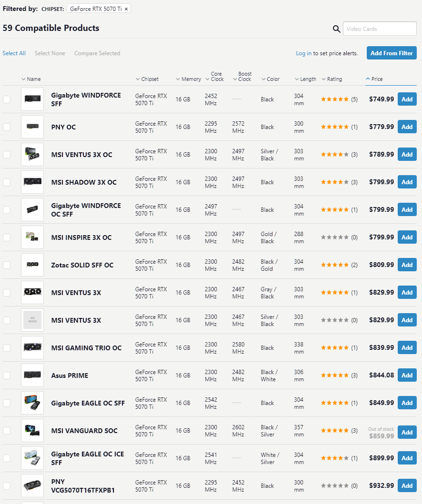Click the star rating for MSI VANGUARD SOC

[x=334, y=431]
